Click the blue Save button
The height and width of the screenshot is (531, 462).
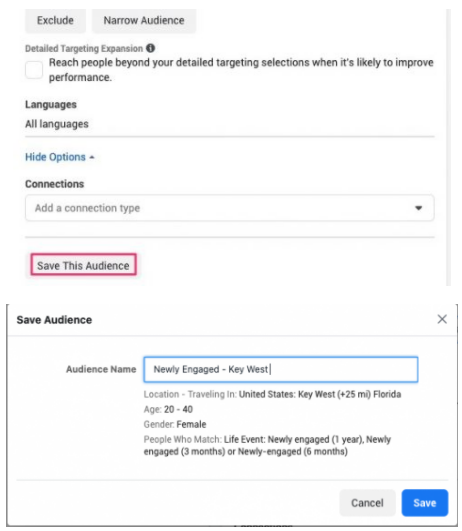pyautogui.click(x=425, y=503)
